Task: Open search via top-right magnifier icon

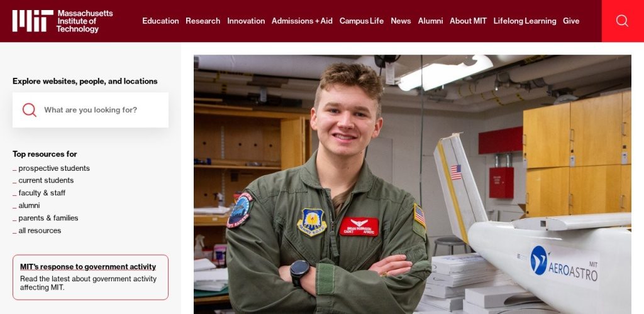Action: coord(622,21)
